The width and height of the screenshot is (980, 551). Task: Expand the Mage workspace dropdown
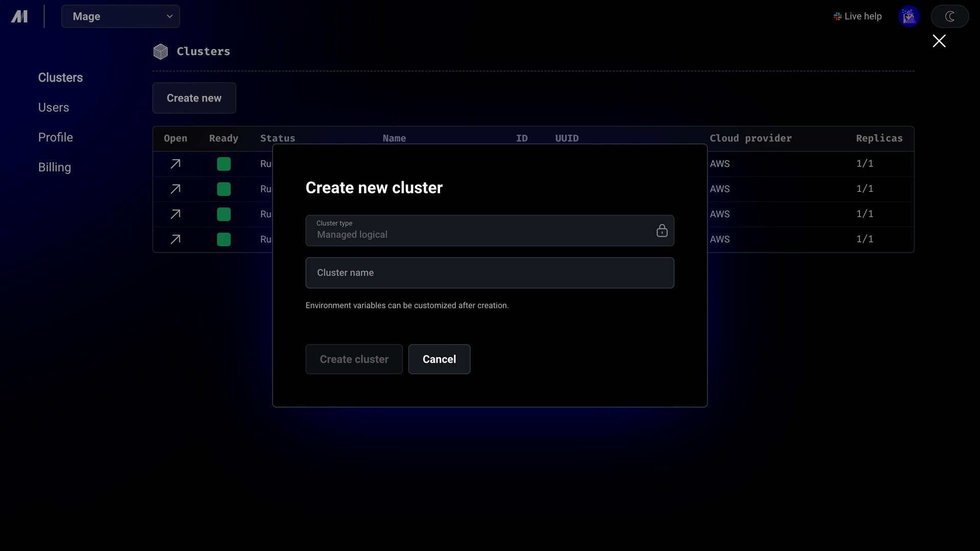(120, 16)
